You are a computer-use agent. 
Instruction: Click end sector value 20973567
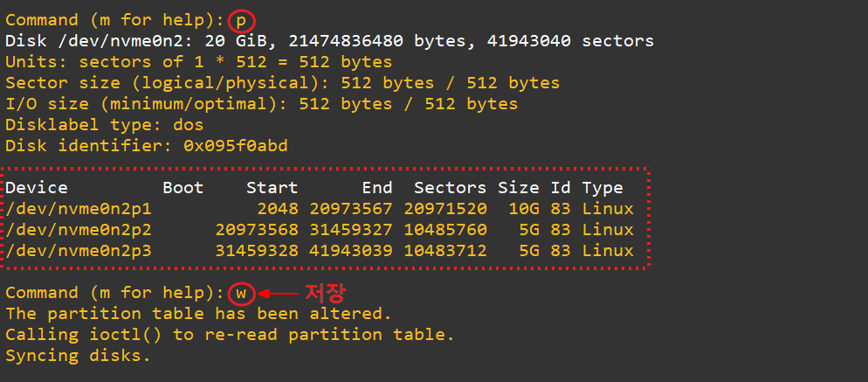(x=351, y=209)
